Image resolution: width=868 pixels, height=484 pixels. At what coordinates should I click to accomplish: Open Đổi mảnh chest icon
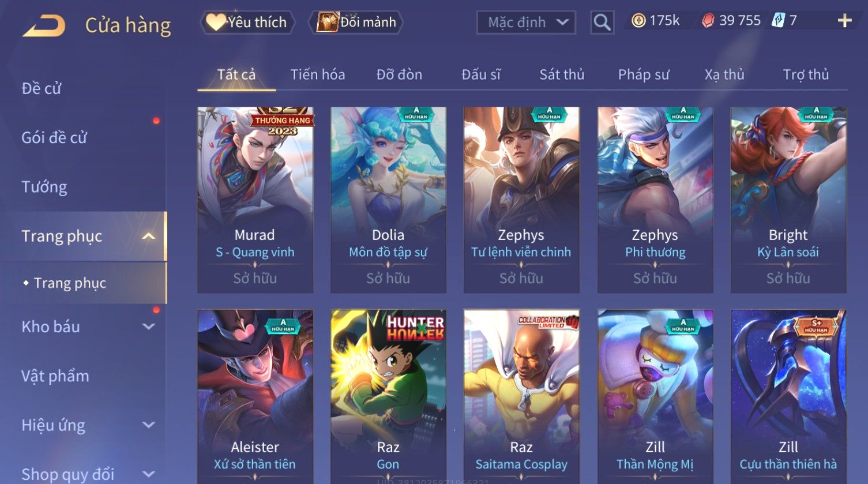(327, 22)
